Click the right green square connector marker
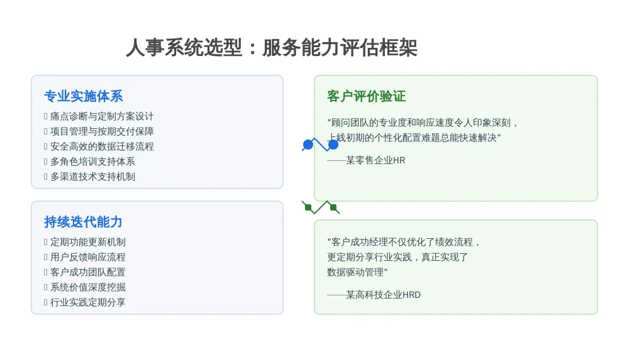This screenshot has width=644, height=362. pos(333,207)
